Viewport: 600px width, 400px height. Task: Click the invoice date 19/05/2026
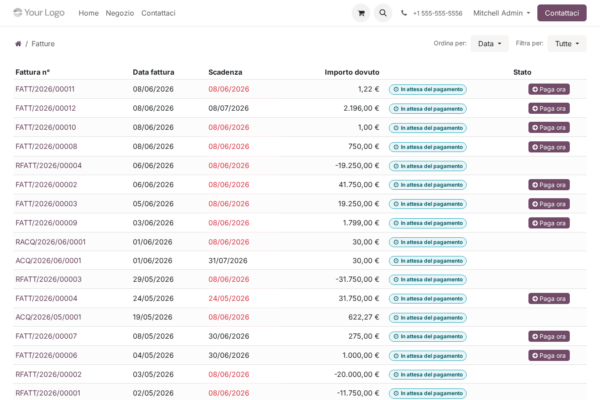click(x=152, y=317)
